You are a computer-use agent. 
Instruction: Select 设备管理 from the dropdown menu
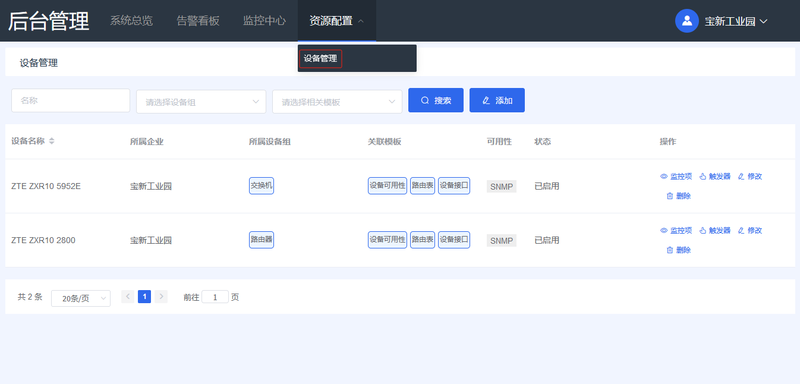coord(320,59)
